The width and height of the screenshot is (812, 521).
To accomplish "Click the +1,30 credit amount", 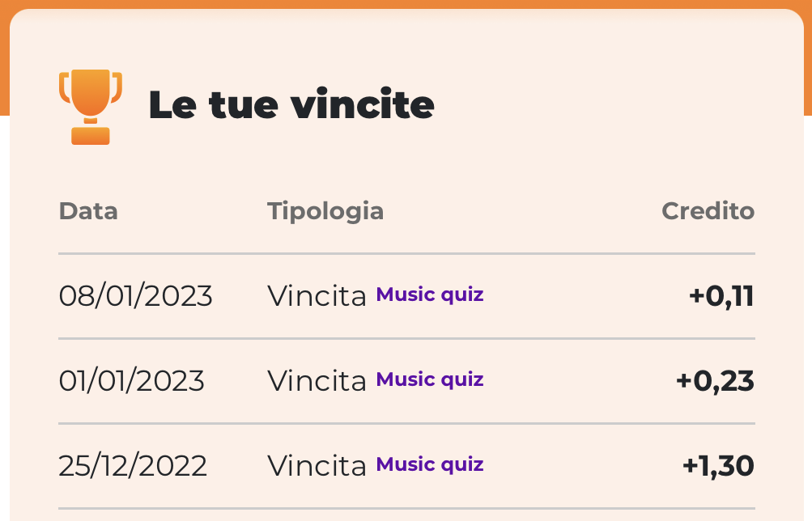I will pyautogui.click(x=718, y=466).
